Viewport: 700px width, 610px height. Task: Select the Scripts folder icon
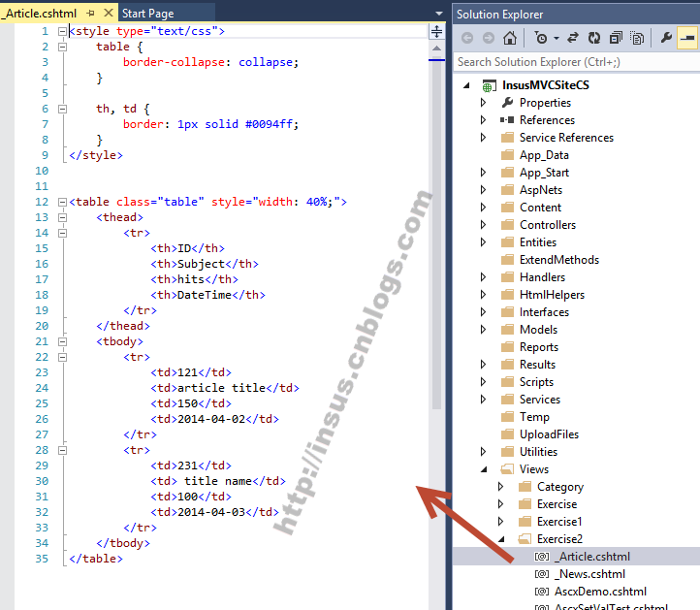[507, 382]
